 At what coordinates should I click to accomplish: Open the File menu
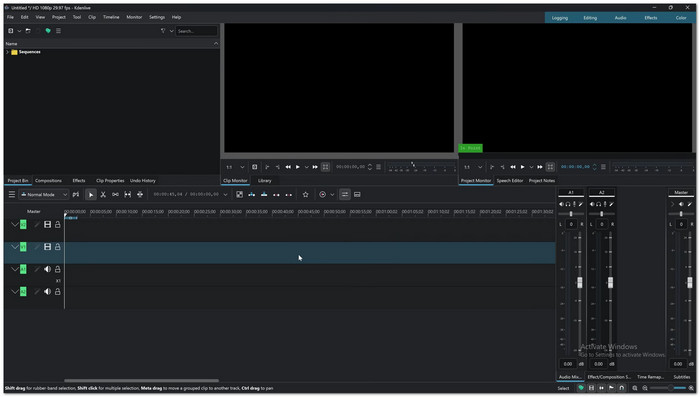[10, 17]
